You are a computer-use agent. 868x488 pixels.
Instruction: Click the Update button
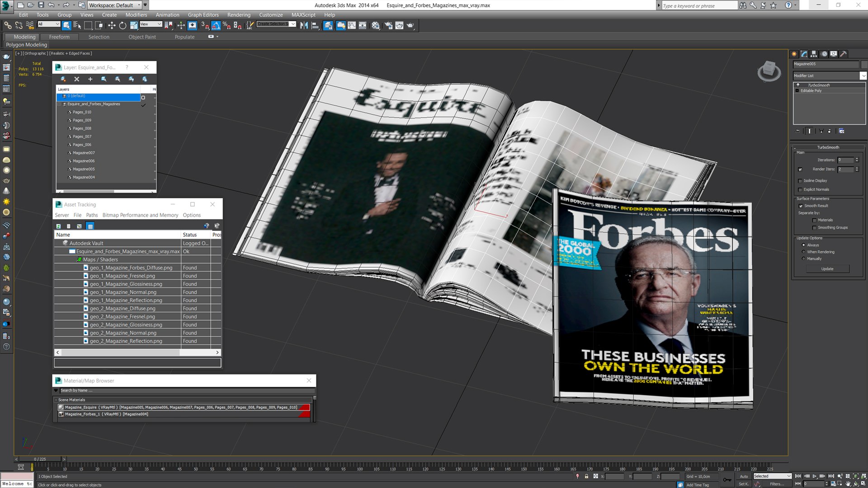pyautogui.click(x=827, y=269)
